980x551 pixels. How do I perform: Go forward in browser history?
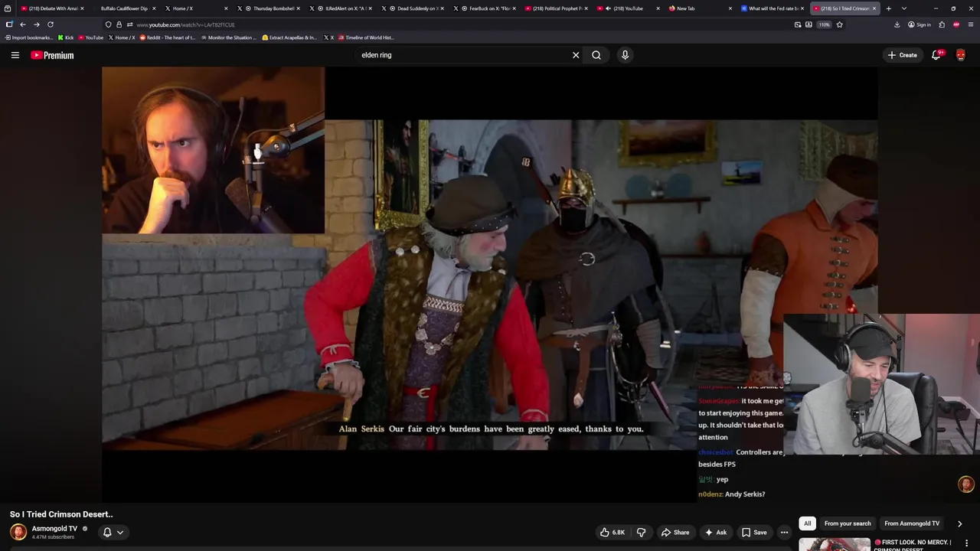coord(36,24)
